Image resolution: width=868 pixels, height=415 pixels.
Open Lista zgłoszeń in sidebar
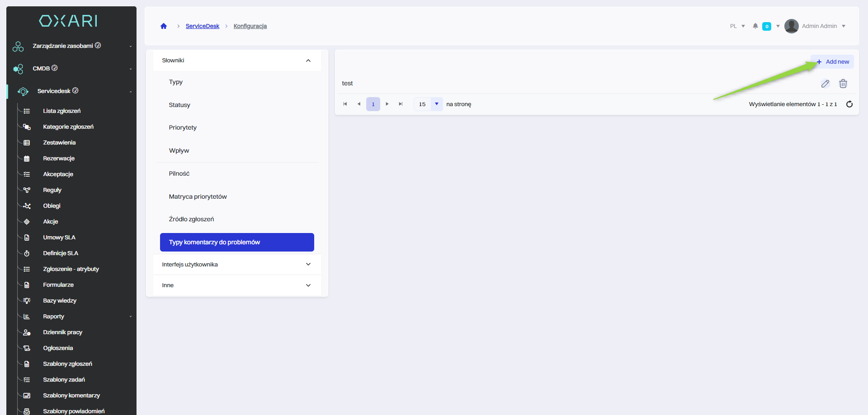(x=61, y=111)
